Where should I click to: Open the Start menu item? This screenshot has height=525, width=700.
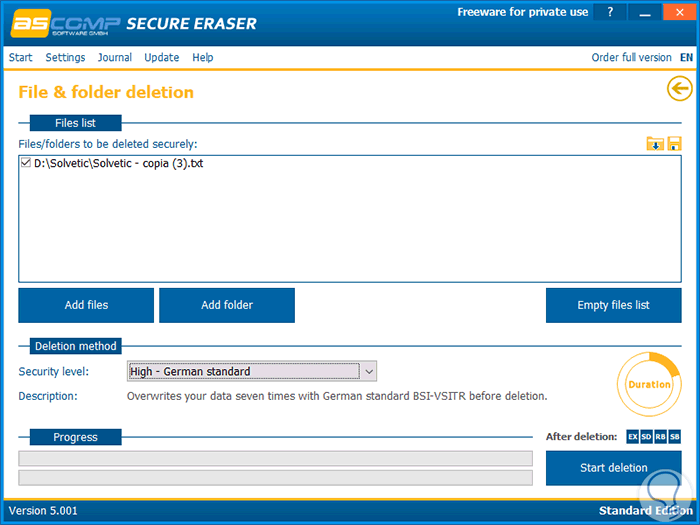tap(21, 58)
